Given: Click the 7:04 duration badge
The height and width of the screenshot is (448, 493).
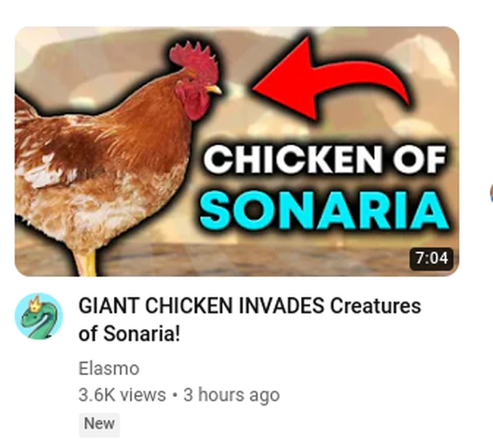Looking at the screenshot, I should (x=432, y=259).
